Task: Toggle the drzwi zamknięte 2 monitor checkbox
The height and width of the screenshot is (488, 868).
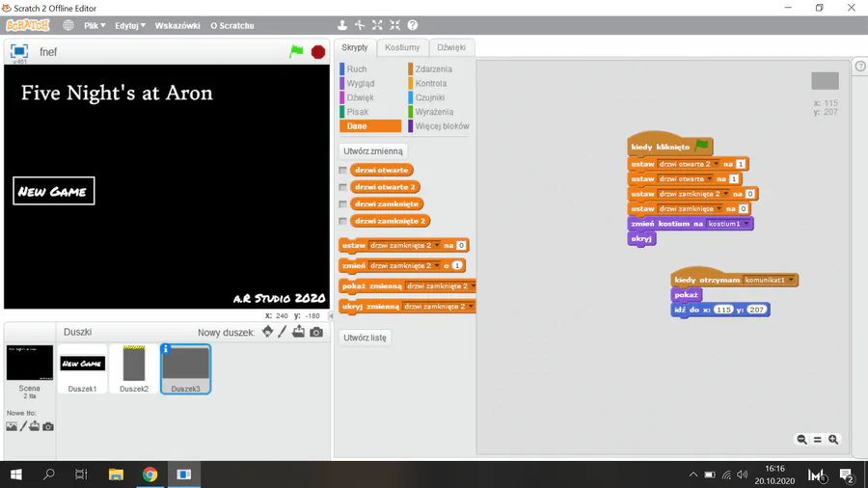Action: [343, 221]
